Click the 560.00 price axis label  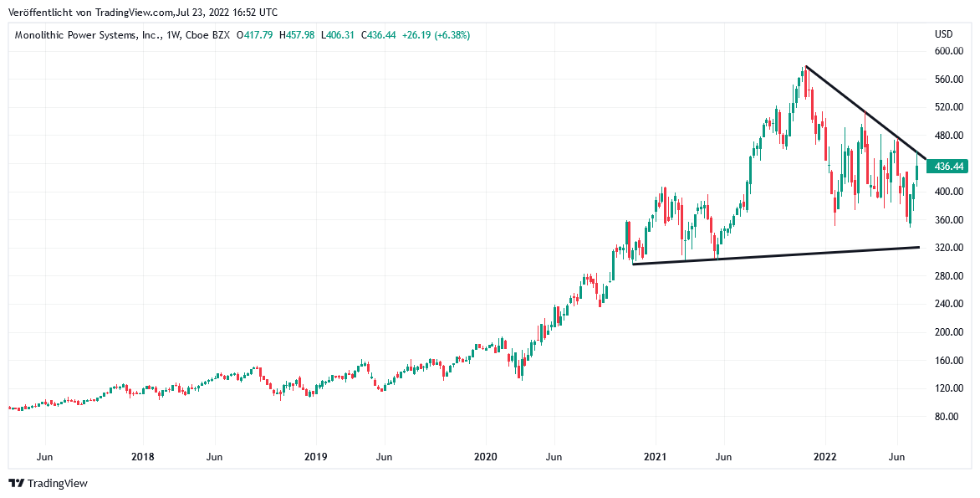[947, 79]
